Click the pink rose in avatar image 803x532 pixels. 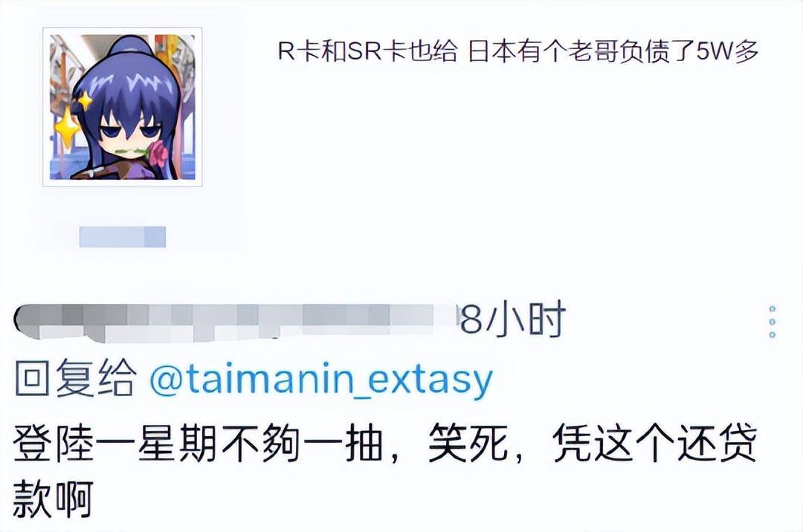coord(158,155)
